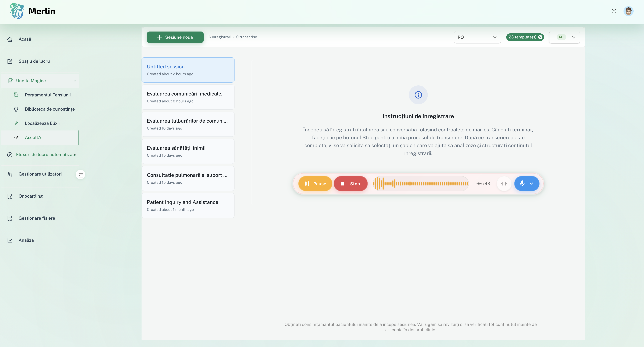
Task: Toggle fullscreen with the expand icon
Action: [x=614, y=11]
